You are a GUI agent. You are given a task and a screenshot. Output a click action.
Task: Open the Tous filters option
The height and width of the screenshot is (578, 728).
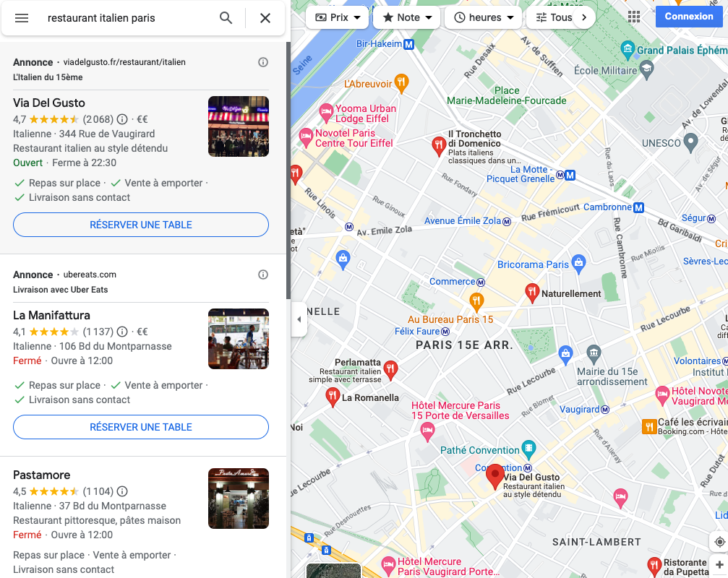(x=554, y=17)
